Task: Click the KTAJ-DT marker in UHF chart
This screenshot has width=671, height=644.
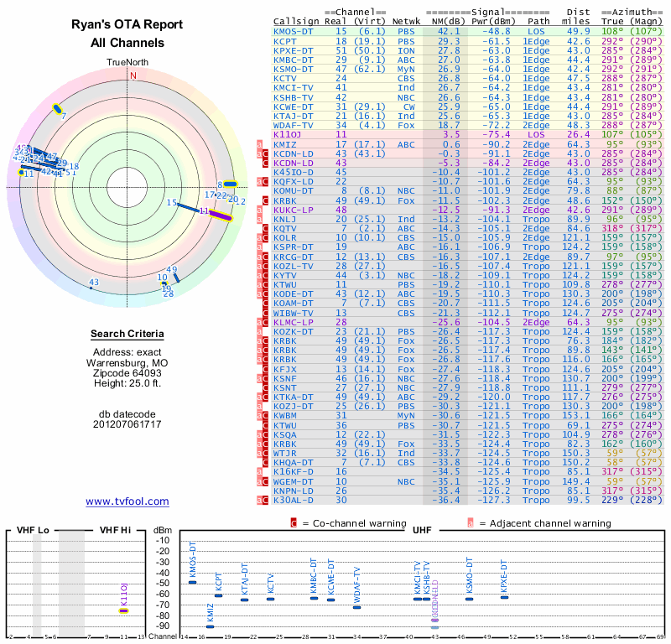Action: (244, 600)
